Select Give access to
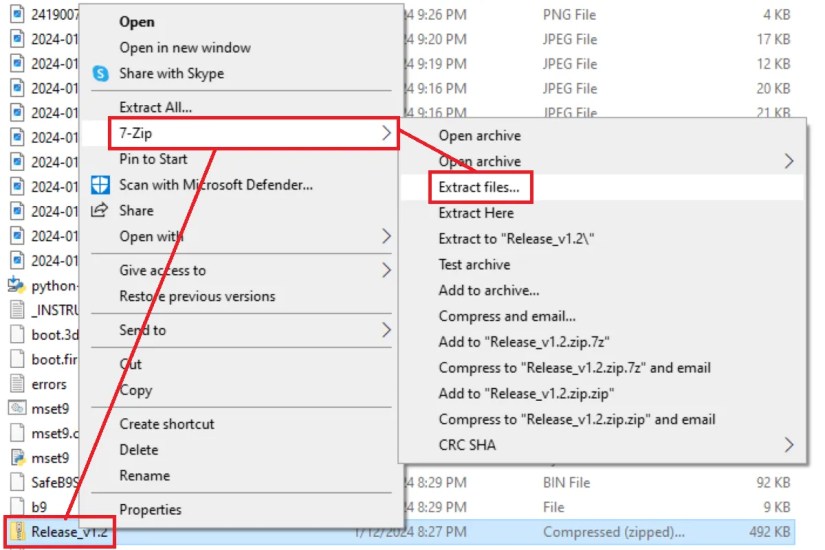 point(162,270)
